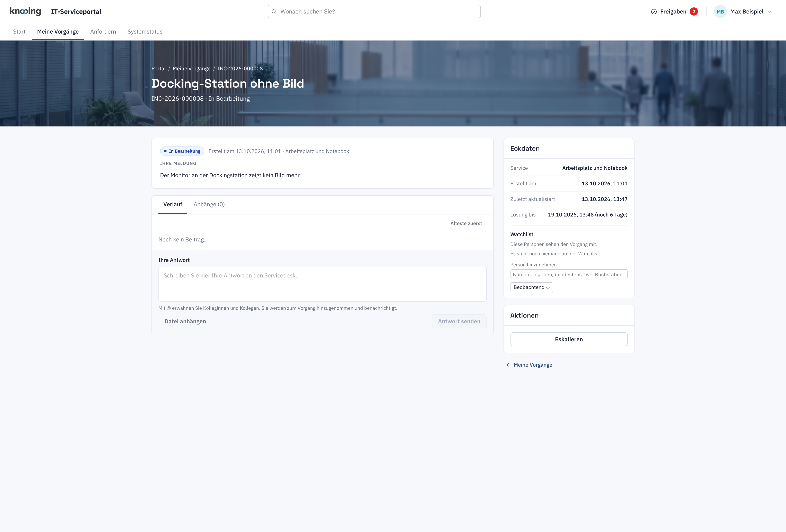Switch to the Anfordern tab

click(x=103, y=32)
